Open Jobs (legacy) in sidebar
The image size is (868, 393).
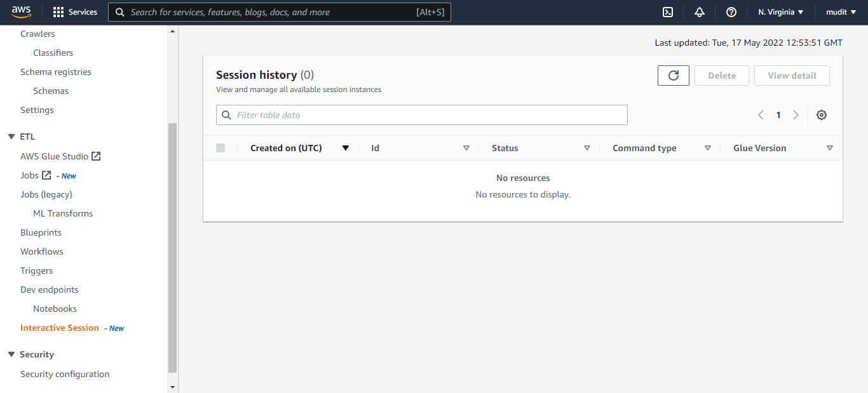coord(46,194)
